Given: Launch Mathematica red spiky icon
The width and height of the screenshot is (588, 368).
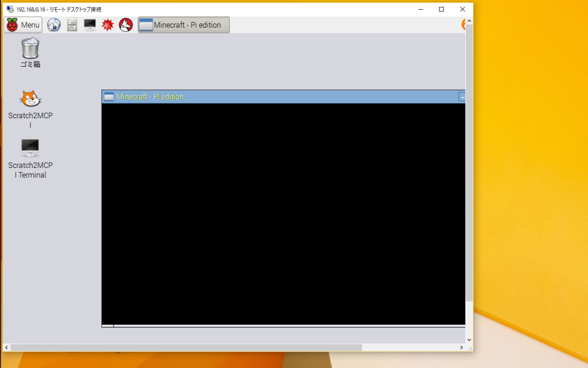Looking at the screenshot, I should pos(107,25).
